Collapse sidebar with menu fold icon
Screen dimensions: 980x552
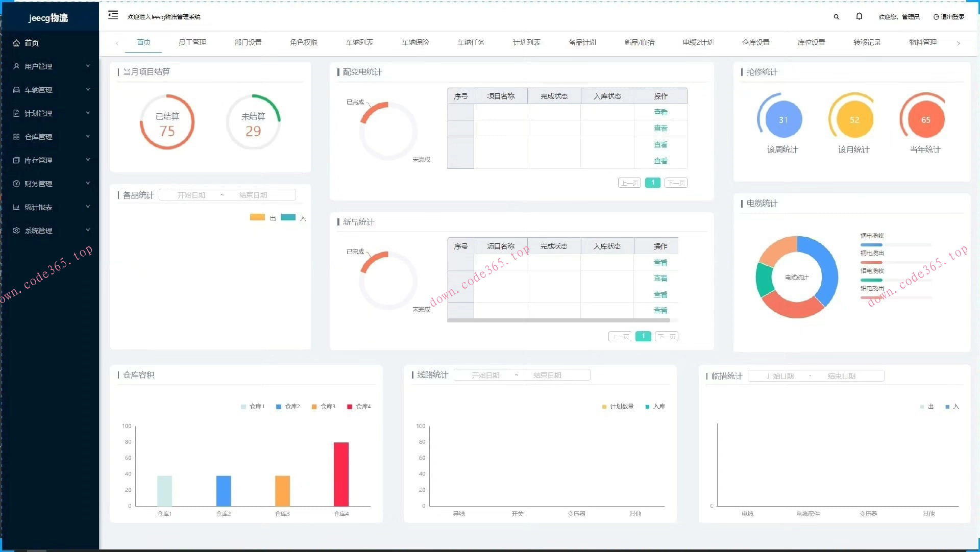pyautogui.click(x=113, y=15)
